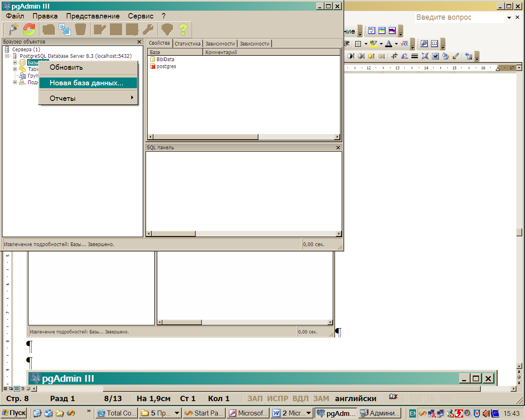Screen dimensions: 525x420
Task: Open the borders dropdown arrow in Word
Action: (365, 44)
